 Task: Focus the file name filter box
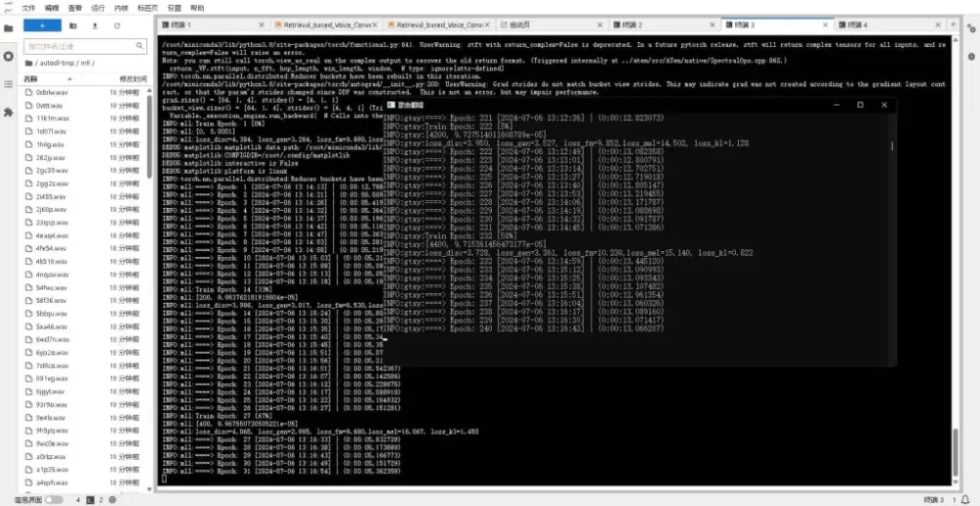(x=85, y=46)
